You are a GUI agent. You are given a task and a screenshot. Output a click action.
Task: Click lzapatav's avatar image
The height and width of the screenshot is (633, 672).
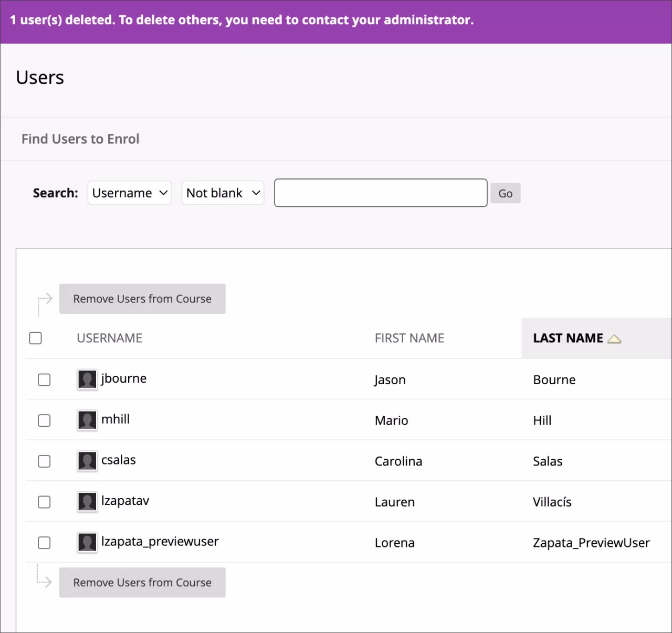(x=87, y=502)
